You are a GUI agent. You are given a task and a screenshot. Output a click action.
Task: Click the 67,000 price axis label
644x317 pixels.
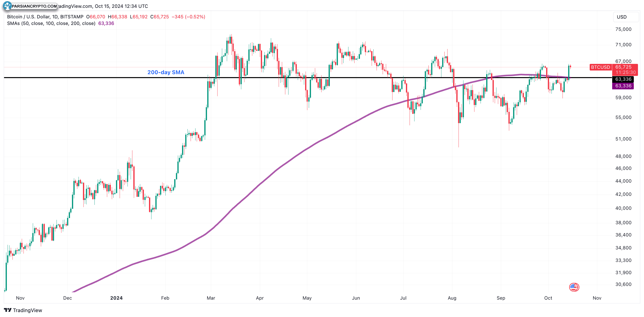pyautogui.click(x=623, y=61)
